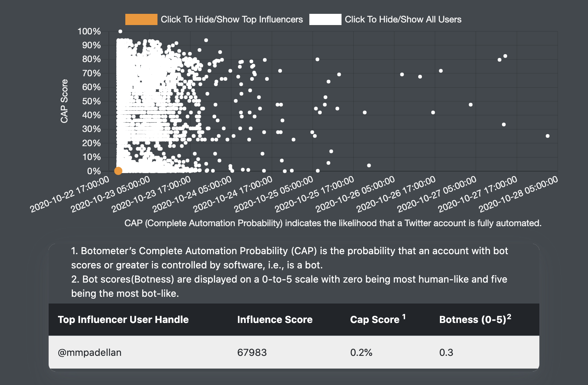Click the CAP description caption below chart
The height and width of the screenshot is (385, 588).
click(x=333, y=223)
